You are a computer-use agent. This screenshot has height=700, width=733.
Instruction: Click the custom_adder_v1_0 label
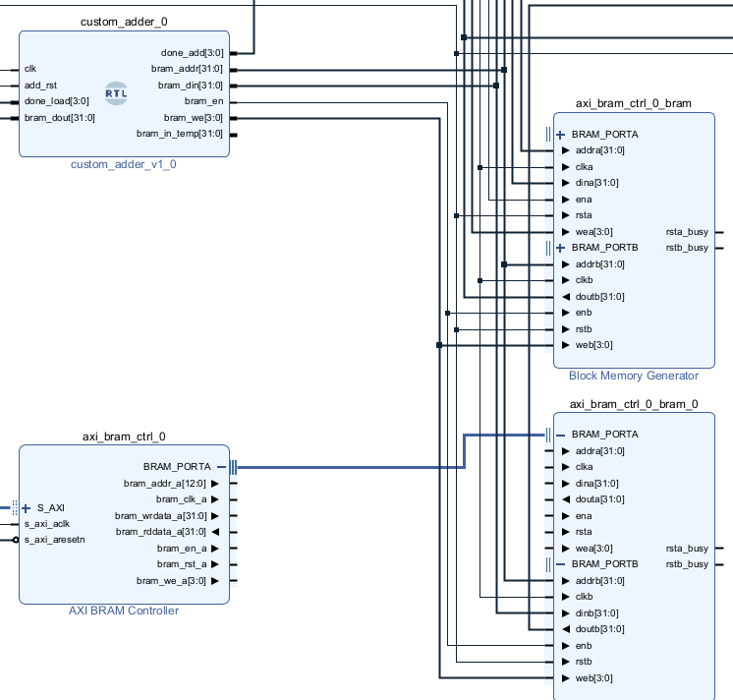pos(124,164)
